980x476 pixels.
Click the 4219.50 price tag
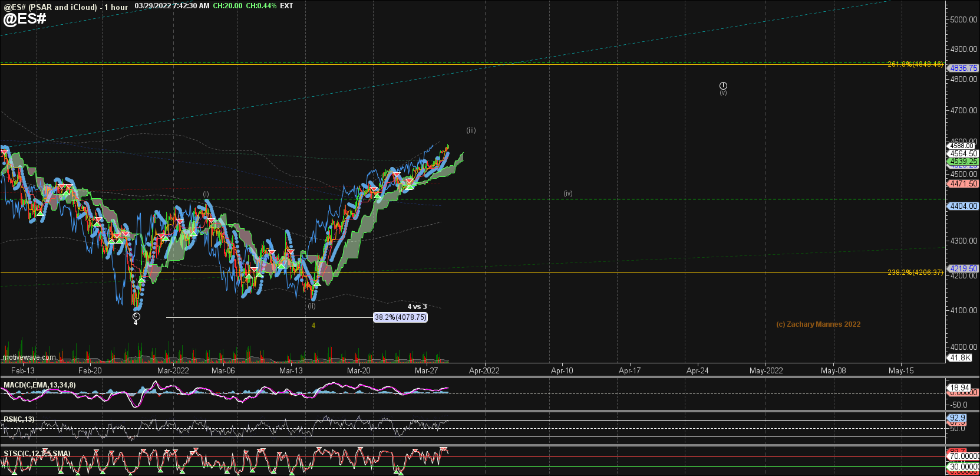pyautogui.click(x=963, y=268)
